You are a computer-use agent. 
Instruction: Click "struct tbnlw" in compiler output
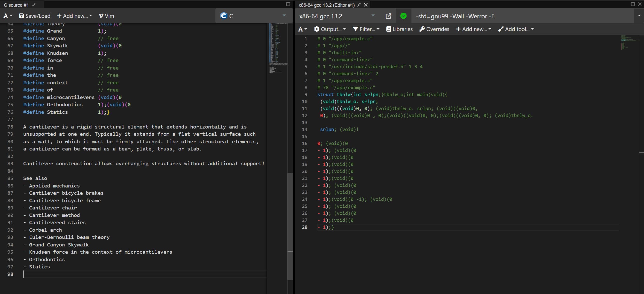coord(334,95)
